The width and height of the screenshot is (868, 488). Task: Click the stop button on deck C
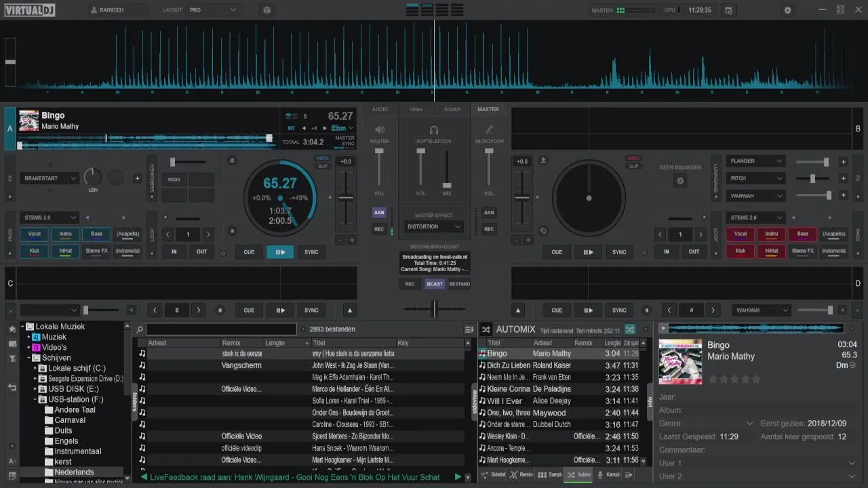220,310
